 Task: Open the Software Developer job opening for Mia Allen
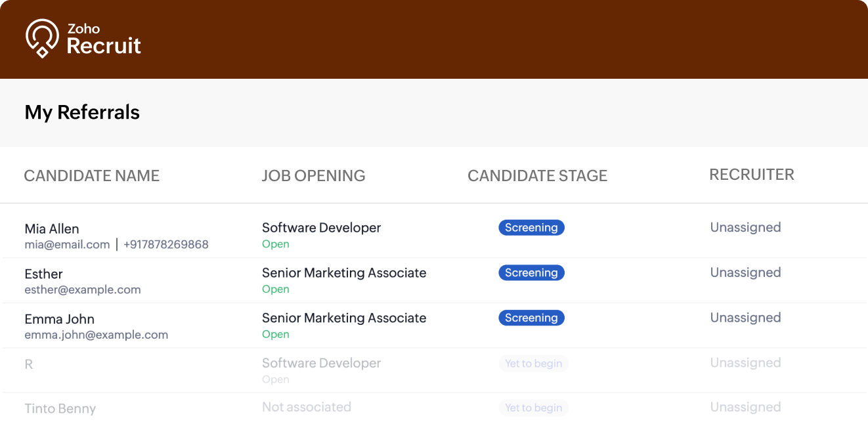click(x=321, y=227)
